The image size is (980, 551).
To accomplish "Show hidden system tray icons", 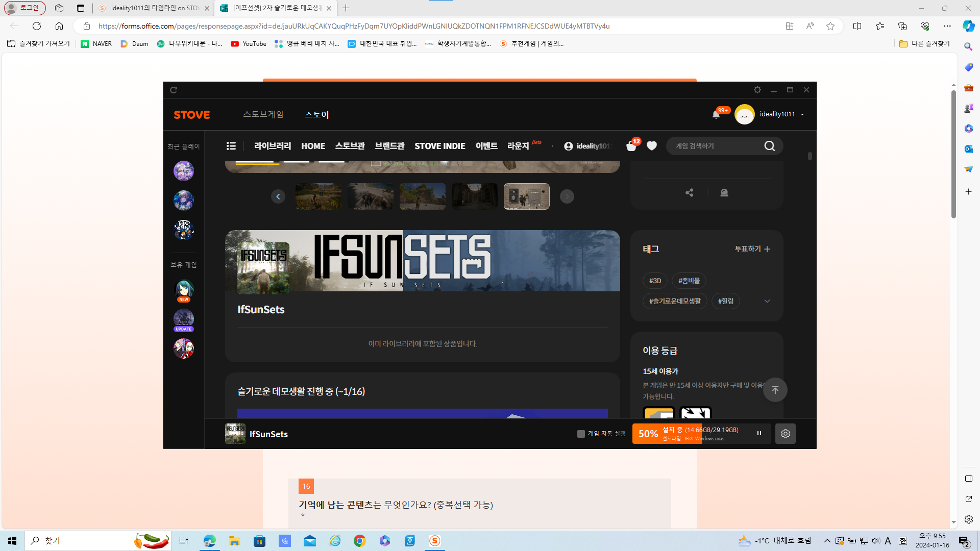I will click(x=827, y=541).
